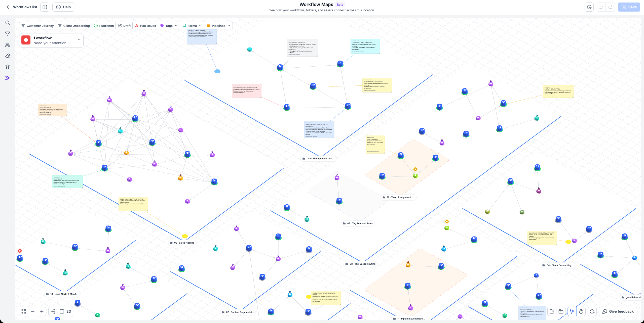The height and width of the screenshot is (323, 644).
Task: Click the Give feedback button
Action: (618, 311)
